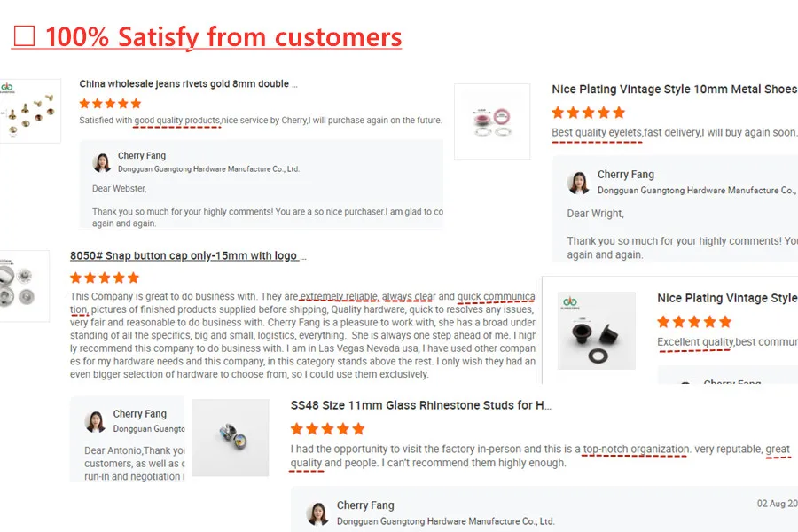This screenshot has height=532, width=798.
Task: Click Cherry Fang avatar in Antonio reply
Action: coord(96,420)
